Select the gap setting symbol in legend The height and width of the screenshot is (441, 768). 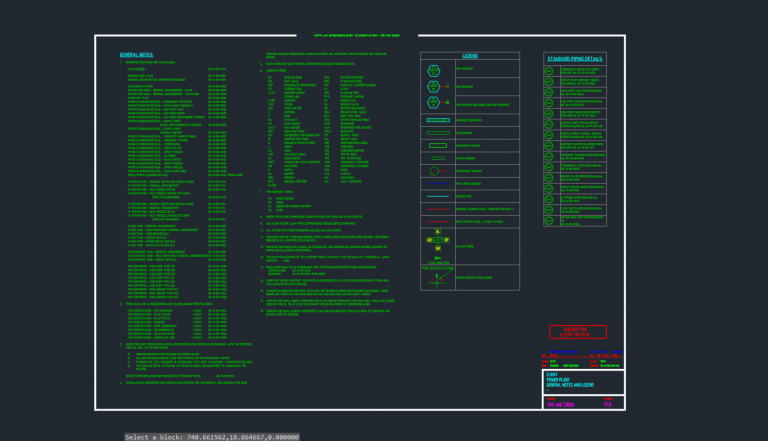(437, 240)
